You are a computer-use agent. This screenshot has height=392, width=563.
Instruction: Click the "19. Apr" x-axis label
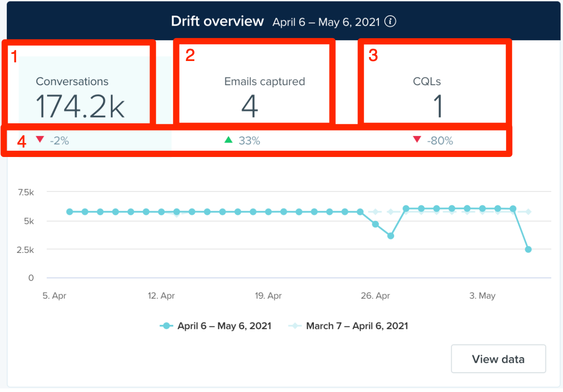pos(268,296)
